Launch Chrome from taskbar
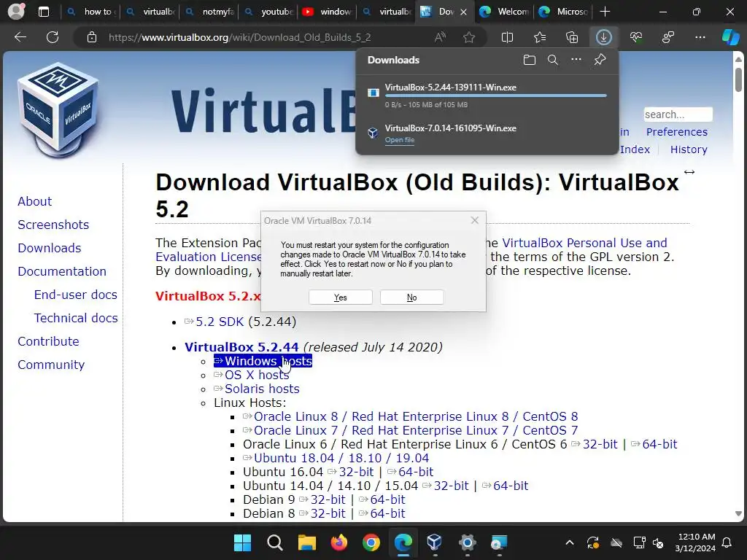The image size is (747, 560). 371,542
